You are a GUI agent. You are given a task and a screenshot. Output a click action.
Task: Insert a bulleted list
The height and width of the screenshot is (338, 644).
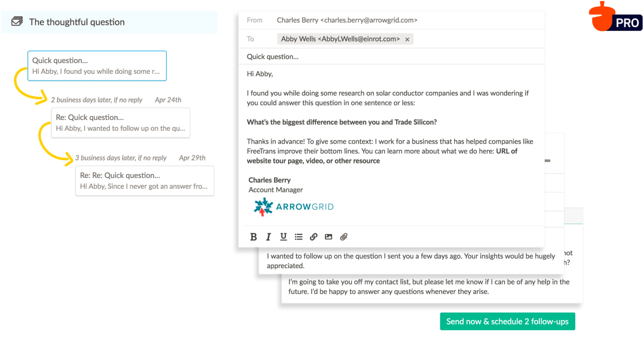click(x=298, y=237)
